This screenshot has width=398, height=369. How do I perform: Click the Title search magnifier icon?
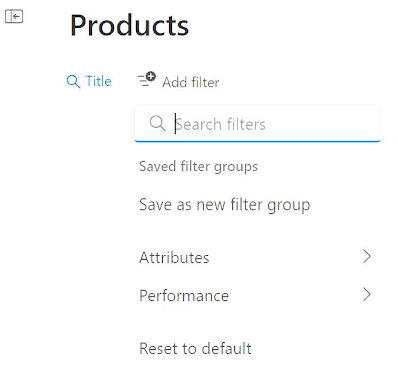(x=73, y=82)
